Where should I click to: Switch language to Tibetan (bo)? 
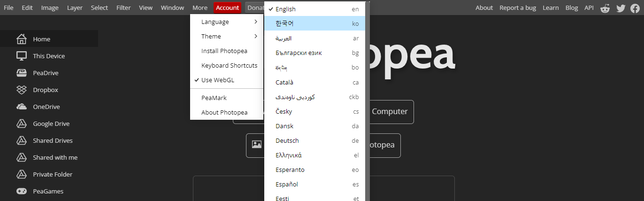[314, 67]
